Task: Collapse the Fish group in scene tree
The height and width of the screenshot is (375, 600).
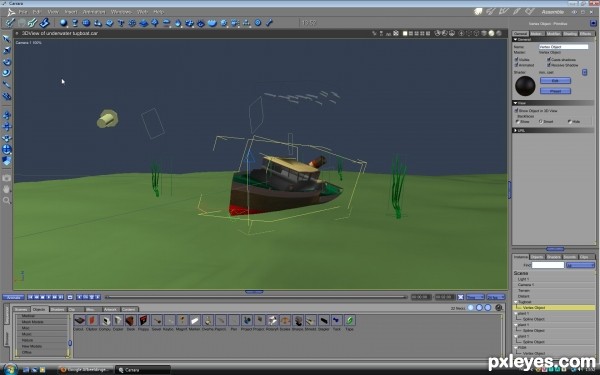Action: (x=516, y=347)
